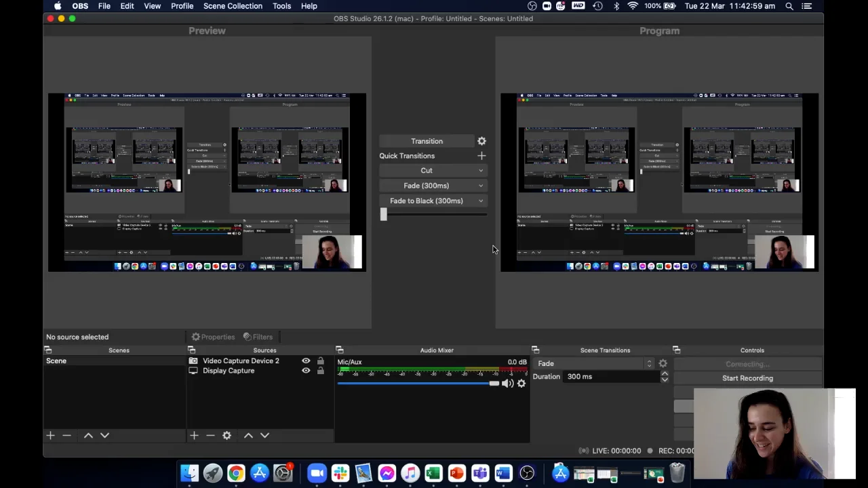
Task: Remove the selected scene
Action: [66, 435]
